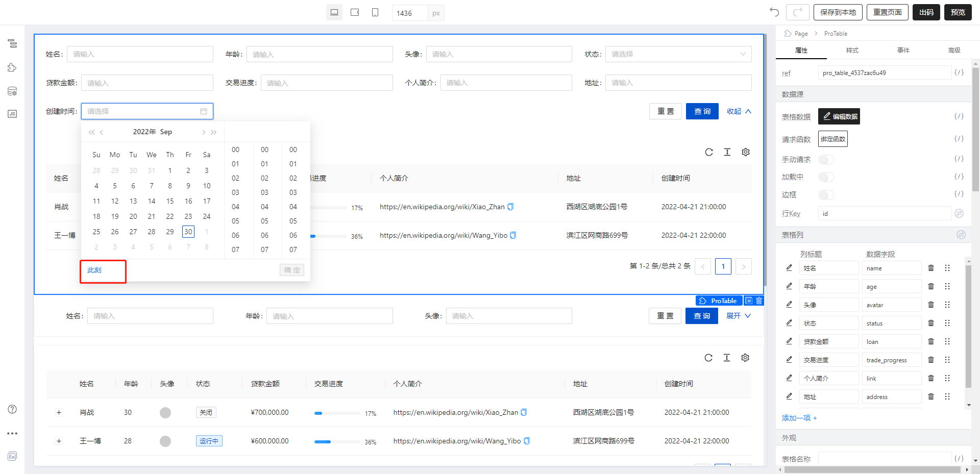Click the canvas width input showing 1436

click(408, 13)
